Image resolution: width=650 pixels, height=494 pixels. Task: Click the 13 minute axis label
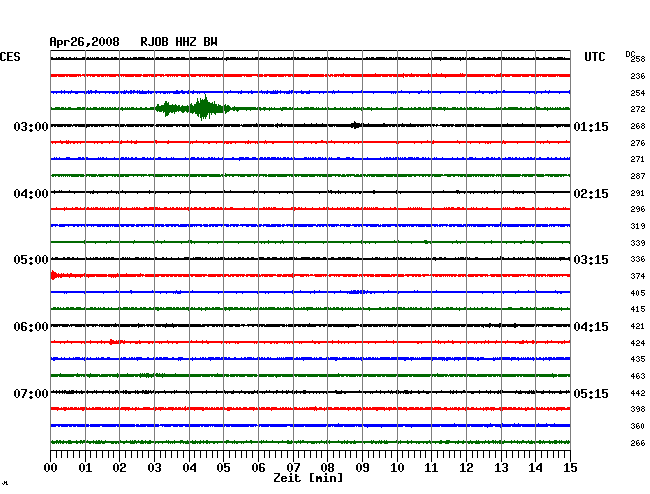coord(501,468)
